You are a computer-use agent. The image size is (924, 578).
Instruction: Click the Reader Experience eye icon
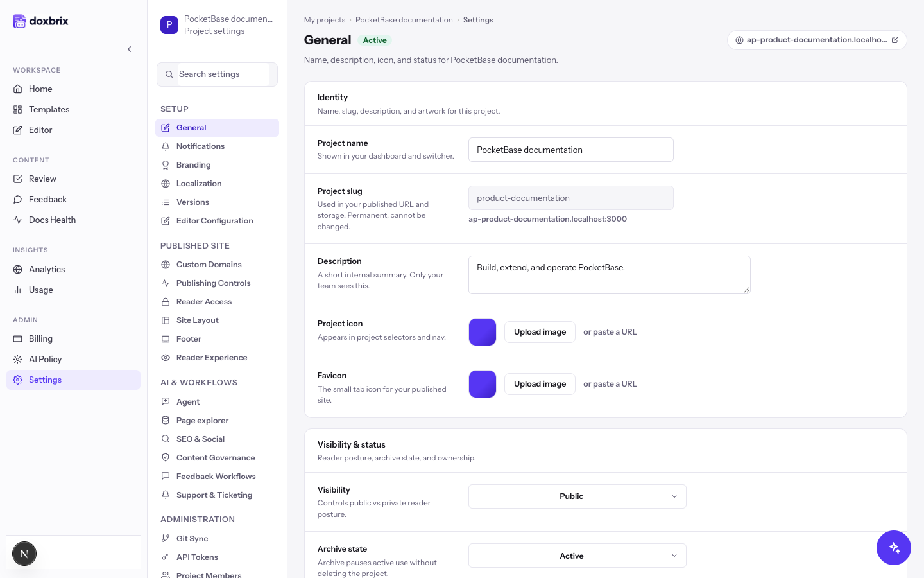tap(166, 358)
